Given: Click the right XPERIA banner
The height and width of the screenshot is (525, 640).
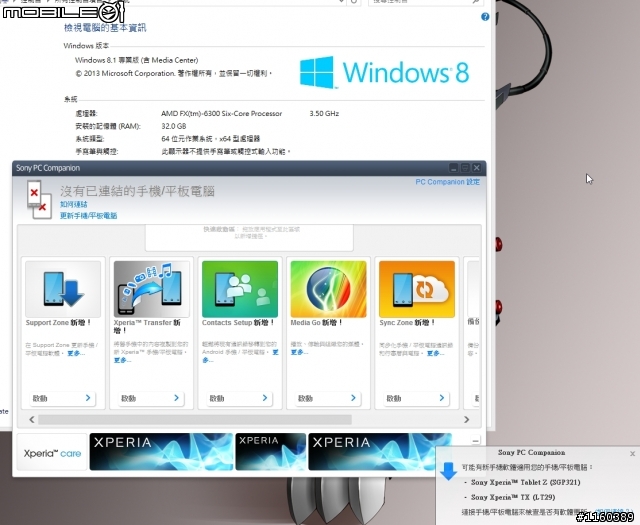Looking at the screenshot, I should click(380, 452).
